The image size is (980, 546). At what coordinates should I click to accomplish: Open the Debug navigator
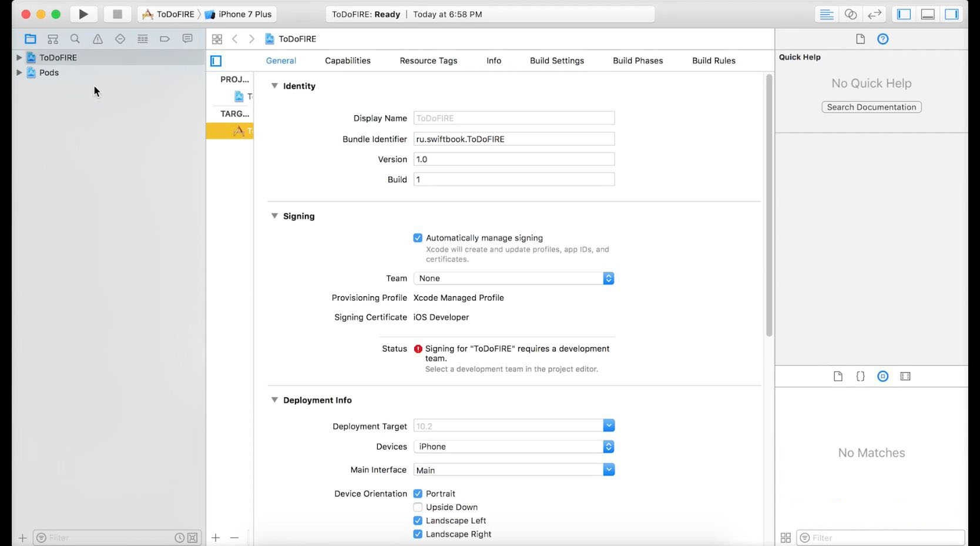click(142, 39)
